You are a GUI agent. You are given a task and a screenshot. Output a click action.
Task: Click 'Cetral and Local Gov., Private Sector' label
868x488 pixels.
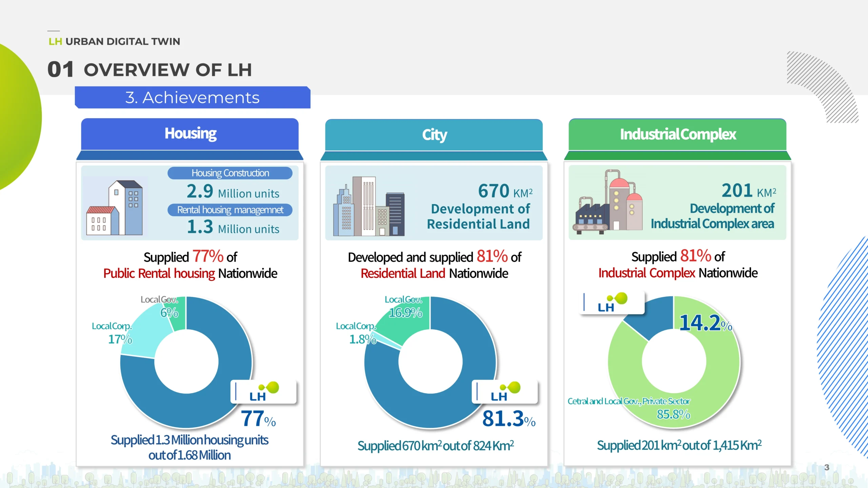(629, 401)
